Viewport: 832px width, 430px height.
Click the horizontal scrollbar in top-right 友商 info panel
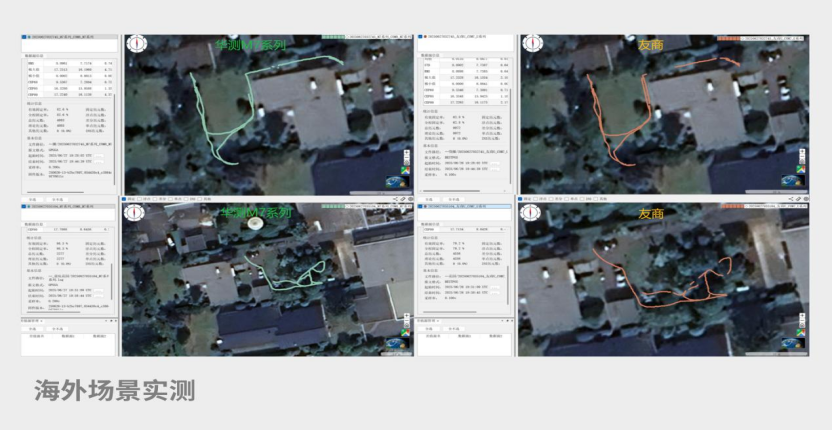point(451,191)
